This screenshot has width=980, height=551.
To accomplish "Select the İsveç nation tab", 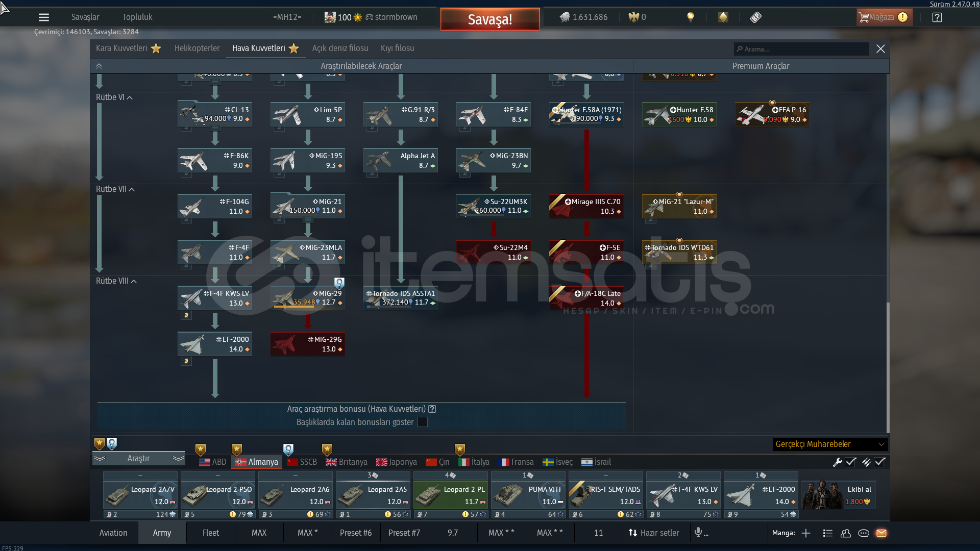I will pos(557,462).
